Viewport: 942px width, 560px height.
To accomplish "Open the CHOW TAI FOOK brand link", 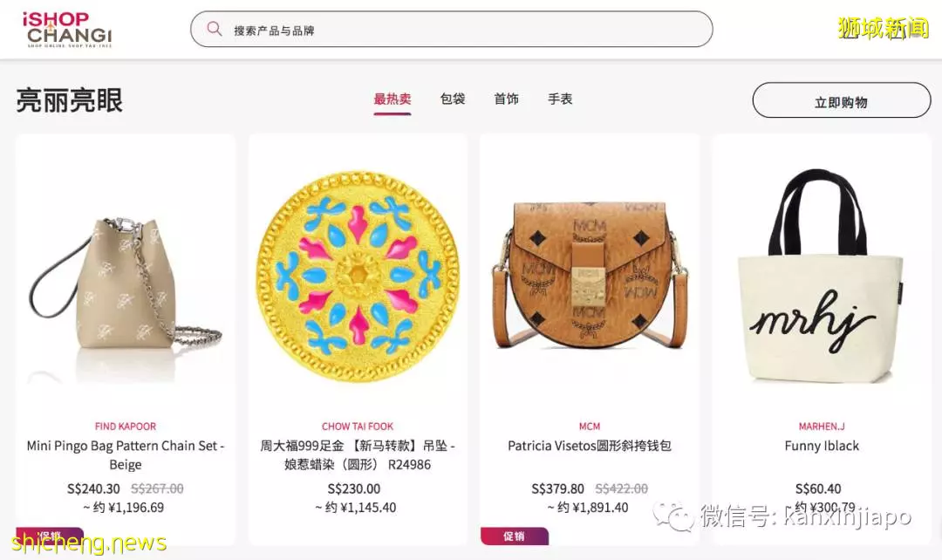I will (x=358, y=426).
